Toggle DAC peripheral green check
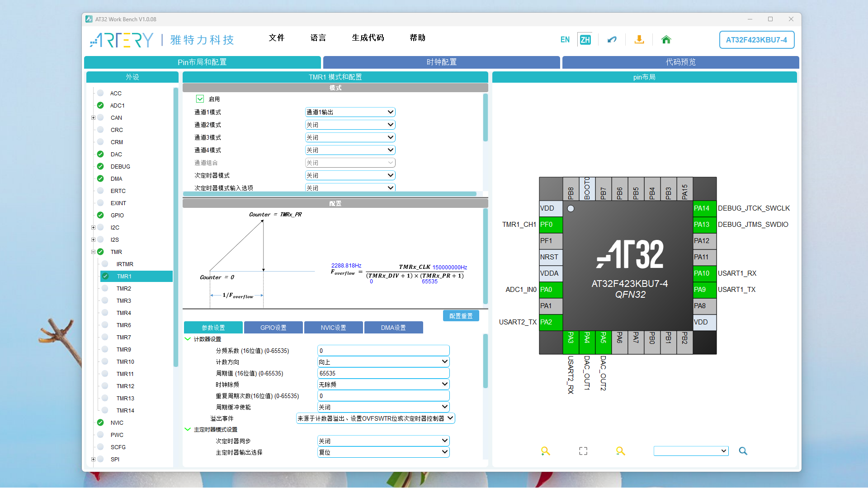 tap(100, 154)
